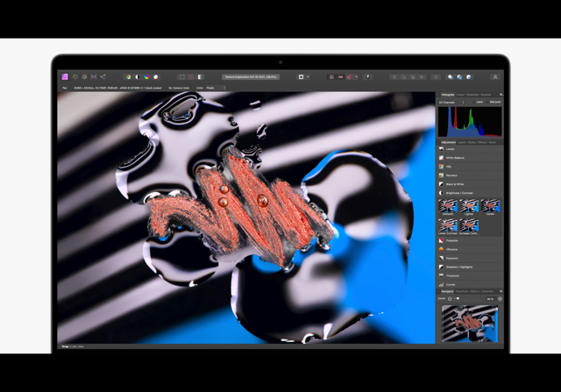Click the No Camera Data text
561x392 pixels.
coord(179,88)
